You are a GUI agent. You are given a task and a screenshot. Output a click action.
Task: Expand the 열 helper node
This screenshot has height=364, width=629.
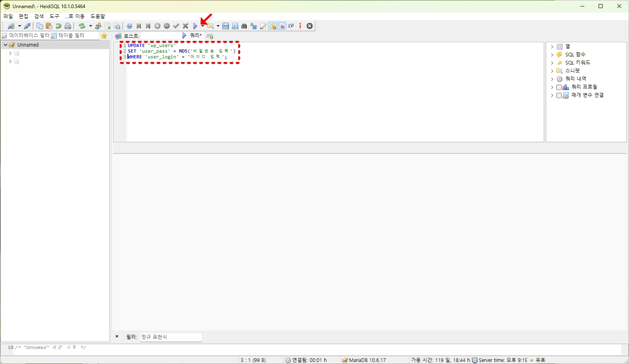click(x=552, y=47)
